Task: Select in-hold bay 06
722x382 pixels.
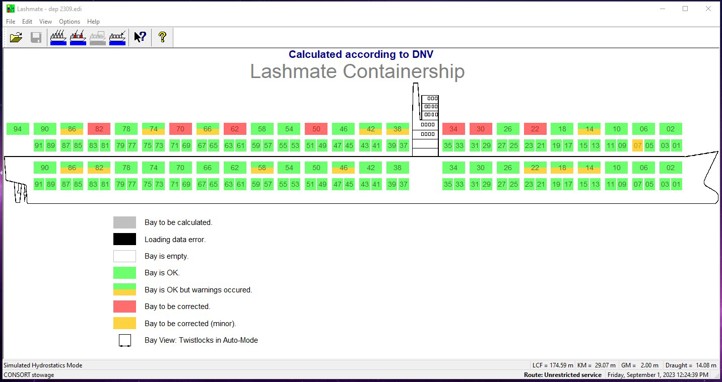Action: (643, 168)
